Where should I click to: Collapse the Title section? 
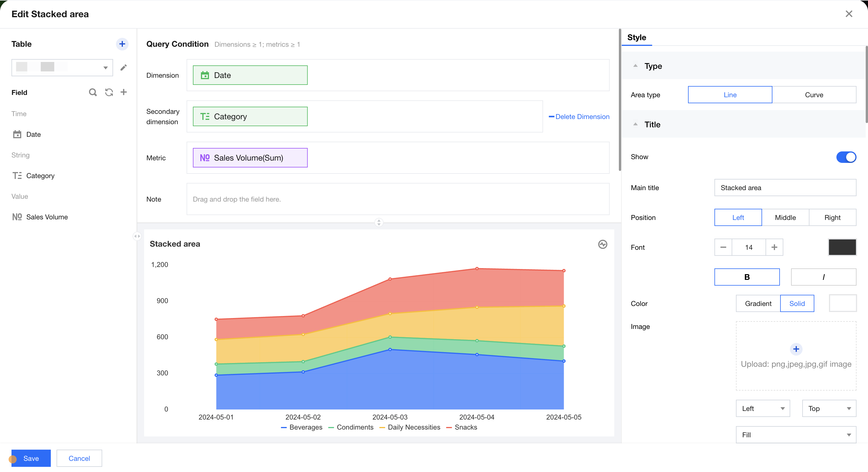(635, 124)
